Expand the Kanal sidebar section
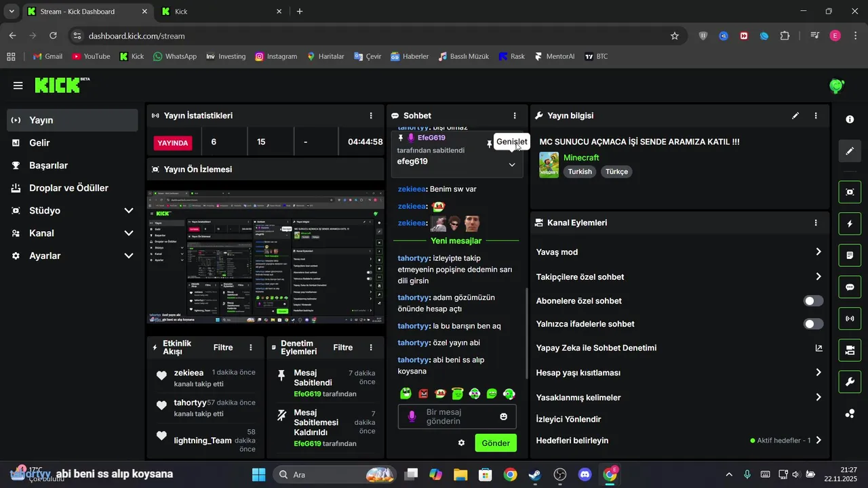The height and width of the screenshot is (488, 868). click(129, 233)
